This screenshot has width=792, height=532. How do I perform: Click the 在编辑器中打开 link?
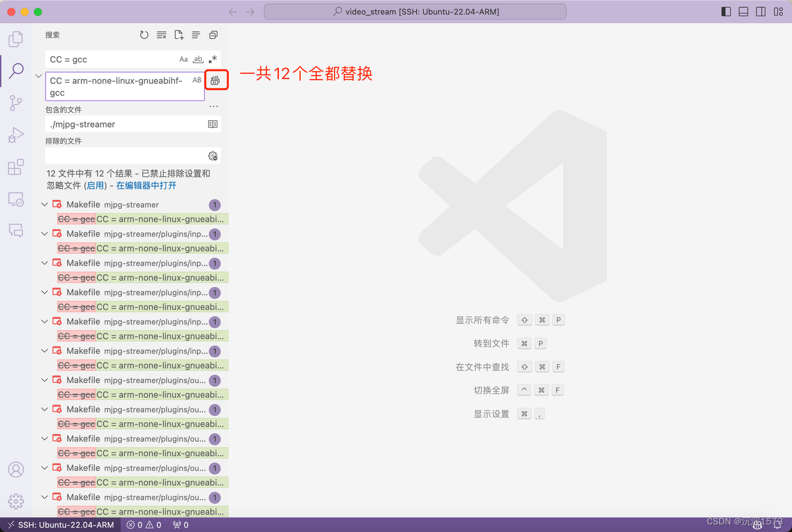146,186
